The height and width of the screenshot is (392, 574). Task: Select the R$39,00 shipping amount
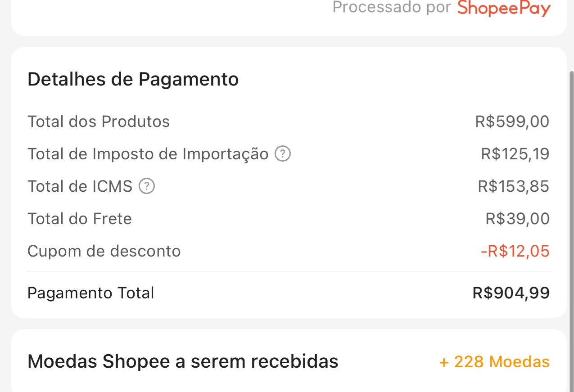pos(517,219)
